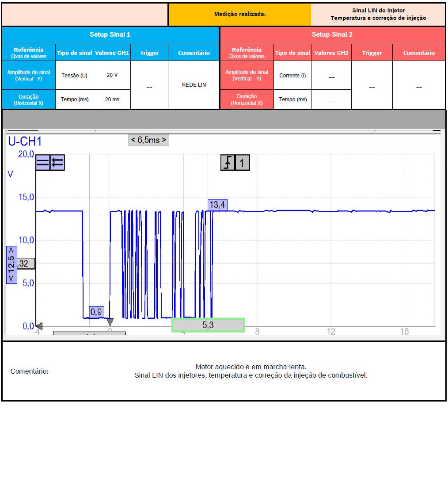Click the Corrente (I) signal type cell
The image size is (448, 482).
(x=292, y=75)
